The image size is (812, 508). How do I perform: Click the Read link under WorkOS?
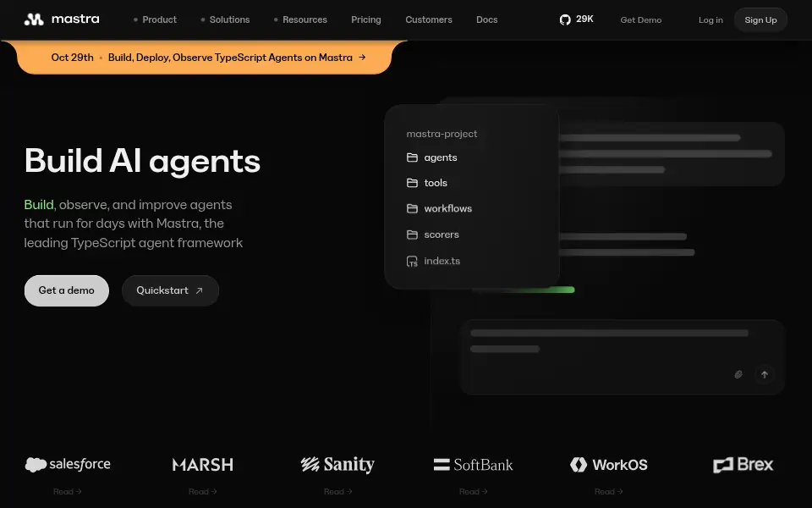(x=608, y=491)
